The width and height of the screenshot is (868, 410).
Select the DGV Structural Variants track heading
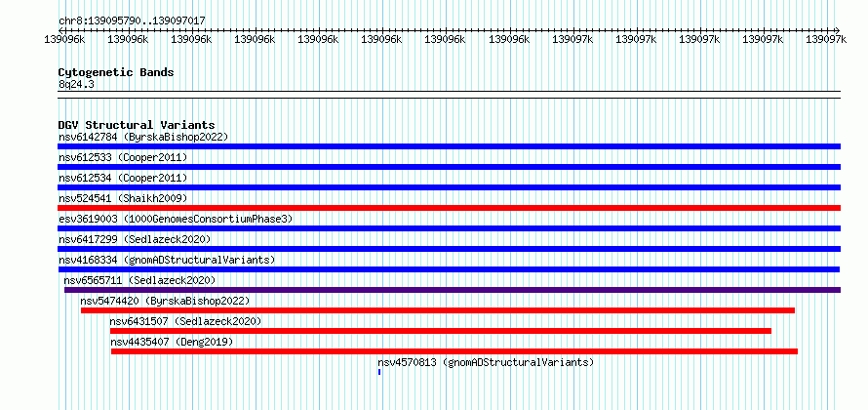pos(137,125)
